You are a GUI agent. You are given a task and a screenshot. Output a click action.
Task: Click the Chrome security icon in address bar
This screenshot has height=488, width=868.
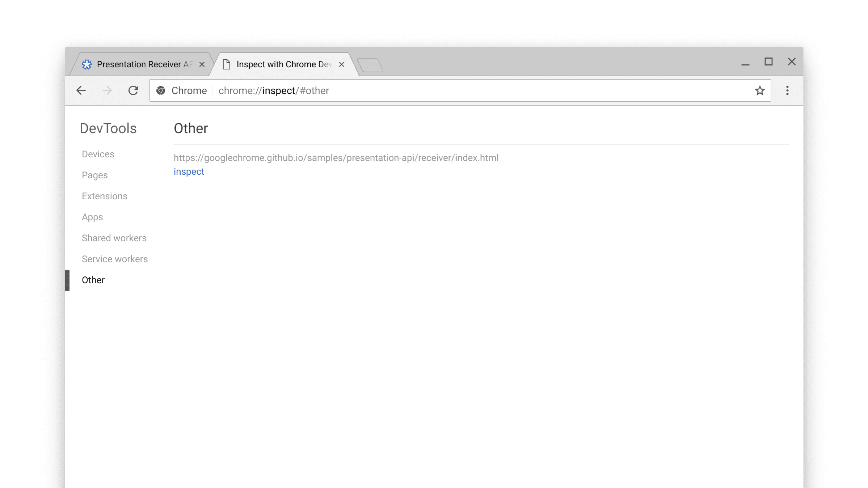click(x=161, y=90)
